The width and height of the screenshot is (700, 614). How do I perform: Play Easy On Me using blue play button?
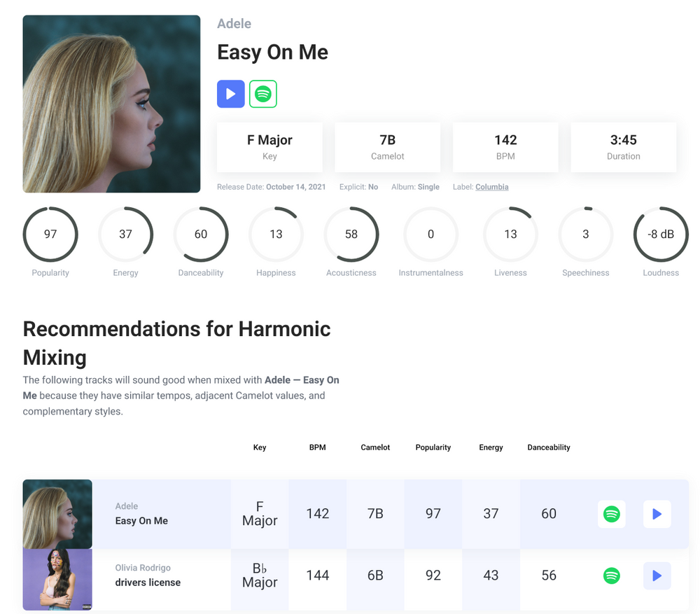pos(231,94)
